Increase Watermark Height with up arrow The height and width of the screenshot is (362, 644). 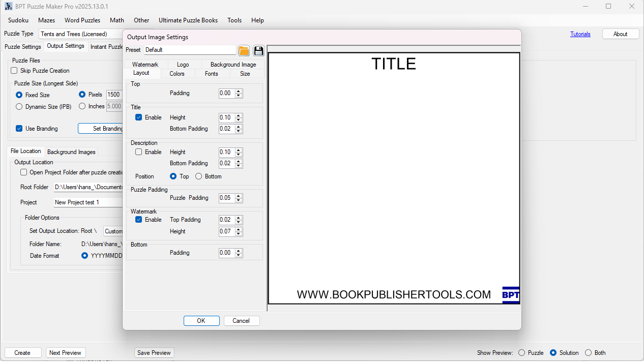(x=239, y=229)
